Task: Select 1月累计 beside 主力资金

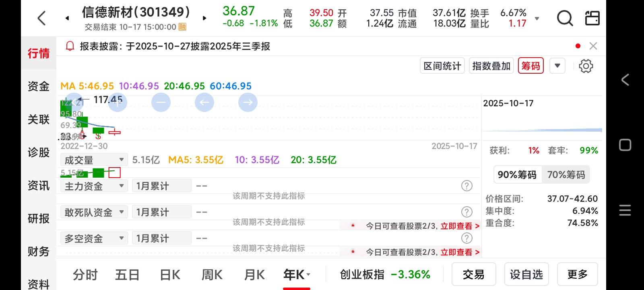Action: click(161, 186)
